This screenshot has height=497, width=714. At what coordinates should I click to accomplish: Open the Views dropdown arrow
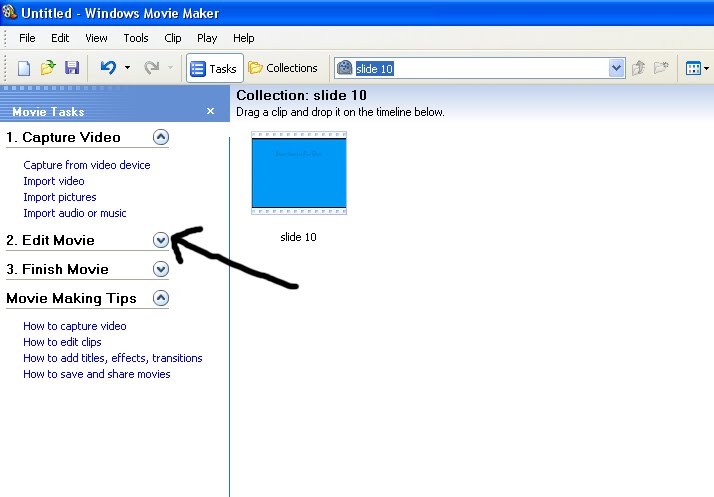point(707,68)
